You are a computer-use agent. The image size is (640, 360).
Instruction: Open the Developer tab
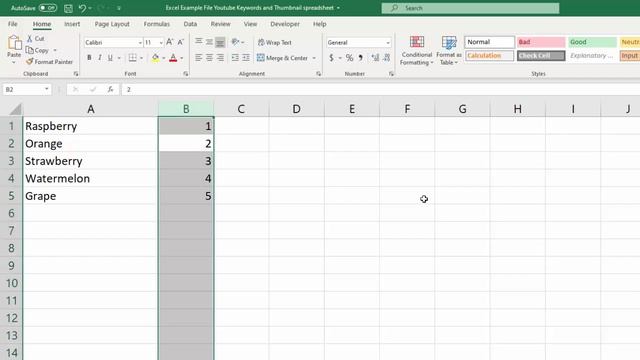pyautogui.click(x=285, y=24)
